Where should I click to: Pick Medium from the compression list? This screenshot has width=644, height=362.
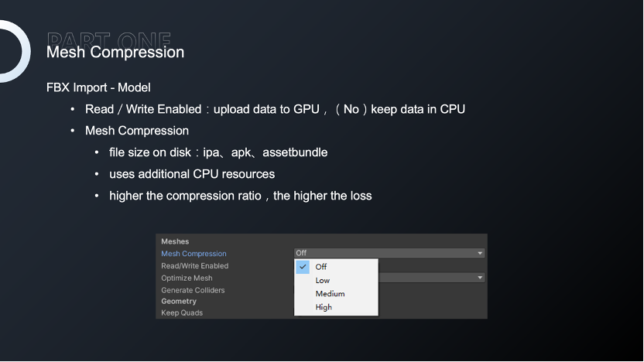(336, 294)
